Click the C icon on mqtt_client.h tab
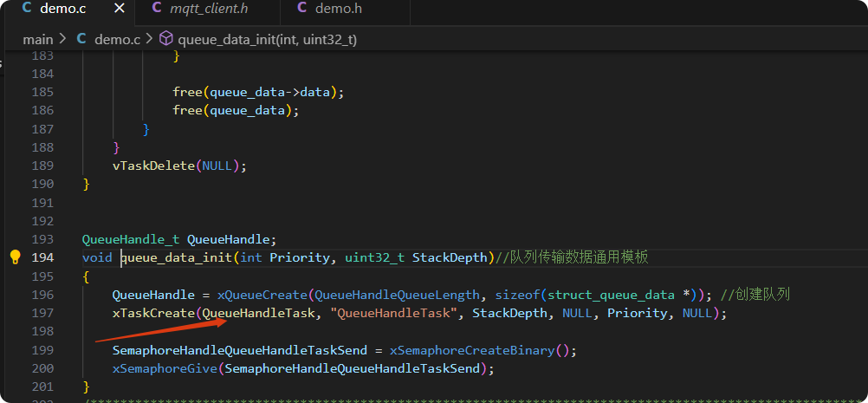The image size is (868, 403). pos(157,9)
